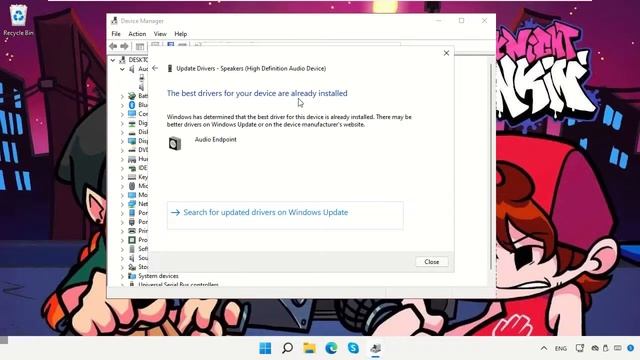The width and height of the screenshot is (640, 360).
Task: Collapse the DESKTOP root node
Action: click(x=113, y=60)
